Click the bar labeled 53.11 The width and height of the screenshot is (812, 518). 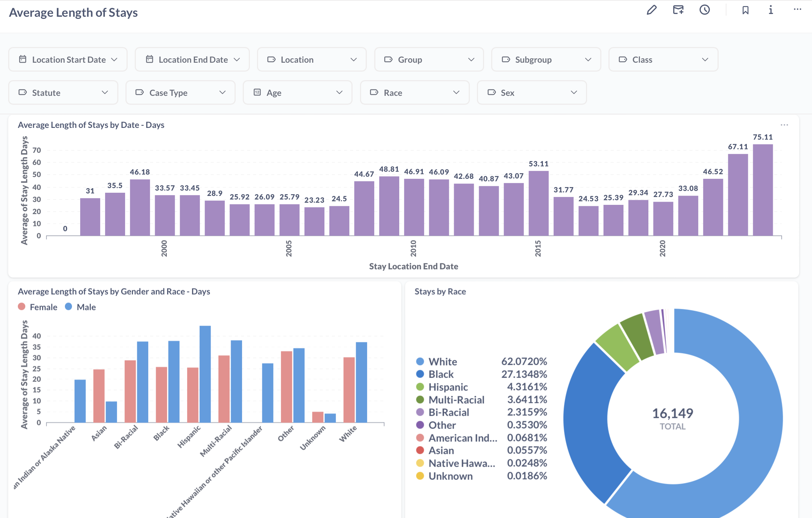tap(538, 203)
